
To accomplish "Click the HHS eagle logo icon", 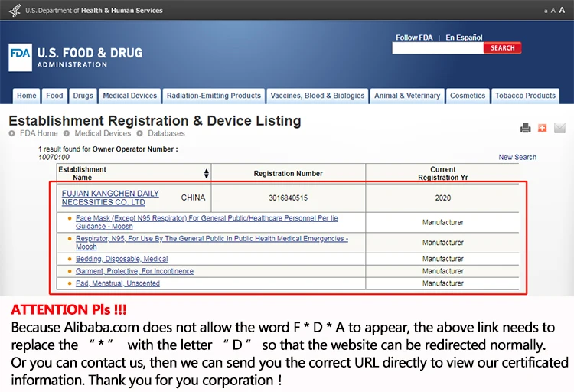I will (x=12, y=11).
